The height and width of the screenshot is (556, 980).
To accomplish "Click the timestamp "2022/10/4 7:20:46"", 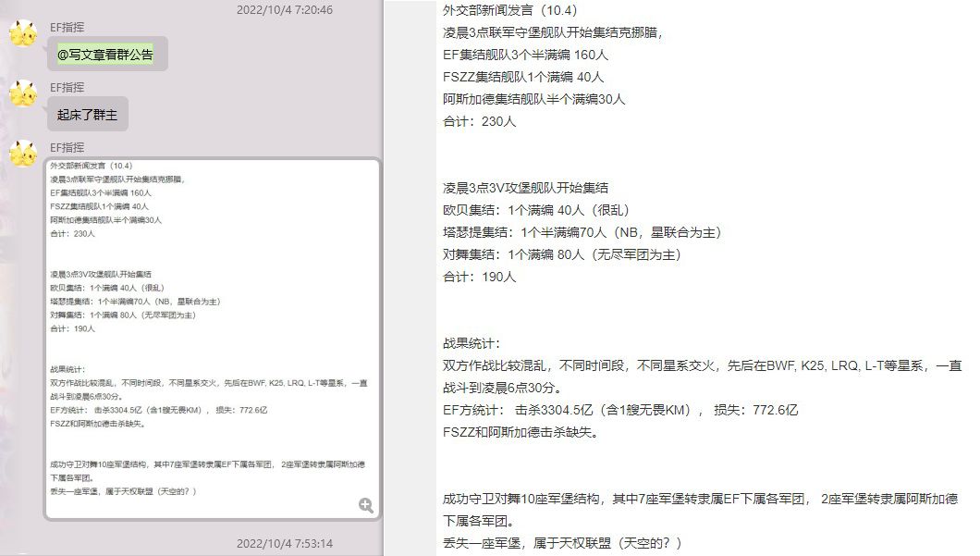I will tap(285, 9).
